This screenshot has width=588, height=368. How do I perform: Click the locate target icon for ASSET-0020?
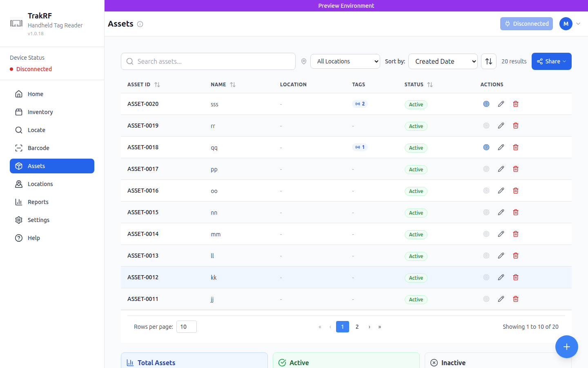(x=486, y=104)
